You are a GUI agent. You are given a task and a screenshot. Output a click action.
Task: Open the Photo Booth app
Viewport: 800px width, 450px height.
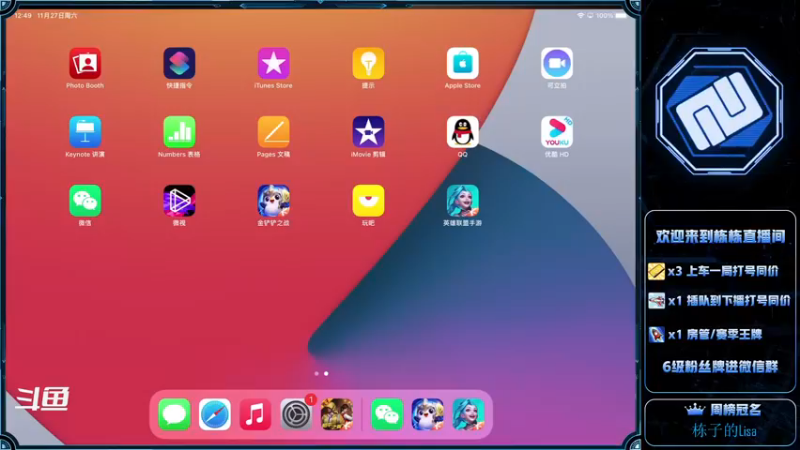pyautogui.click(x=85, y=63)
